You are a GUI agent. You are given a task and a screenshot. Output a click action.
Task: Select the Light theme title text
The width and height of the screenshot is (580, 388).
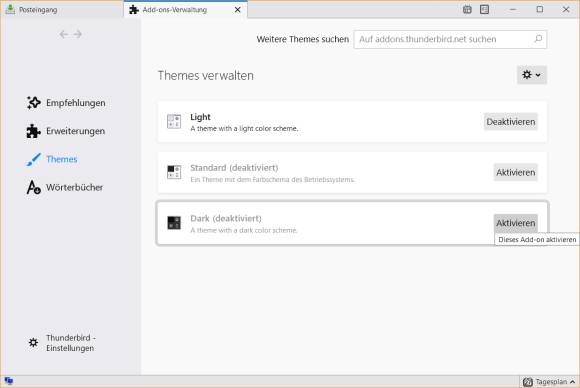coord(200,117)
